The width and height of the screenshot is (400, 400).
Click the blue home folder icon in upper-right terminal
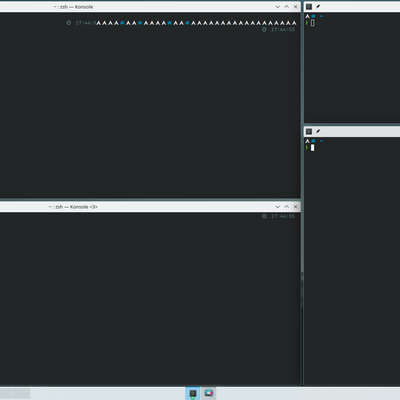[313, 16]
